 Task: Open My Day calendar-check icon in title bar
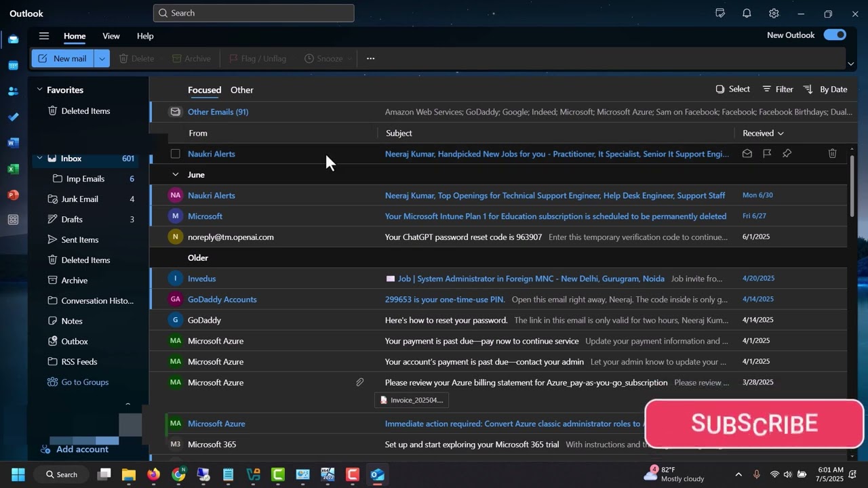pos(720,13)
